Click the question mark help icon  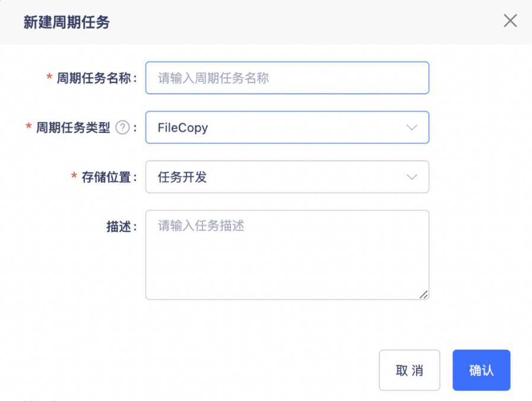(x=122, y=128)
